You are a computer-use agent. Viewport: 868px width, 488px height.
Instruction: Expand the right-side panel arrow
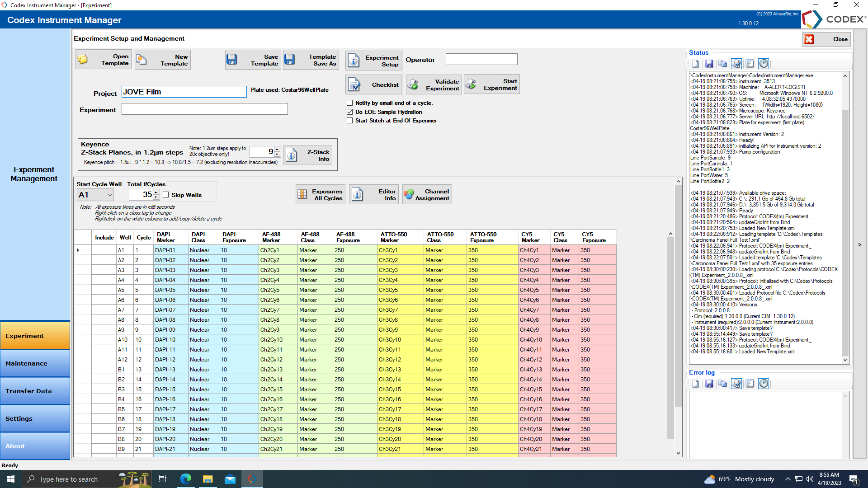click(x=859, y=244)
